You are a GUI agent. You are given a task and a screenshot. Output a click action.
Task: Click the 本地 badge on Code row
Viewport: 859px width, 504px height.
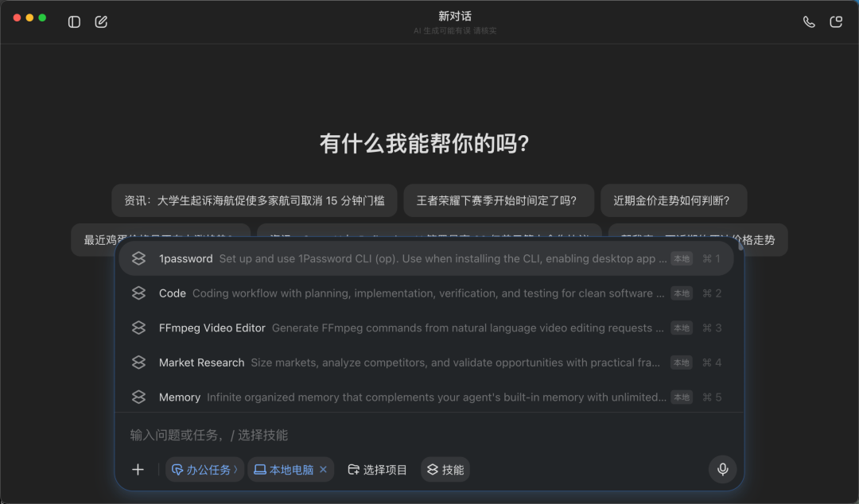pyautogui.click(x=682, y=293)
